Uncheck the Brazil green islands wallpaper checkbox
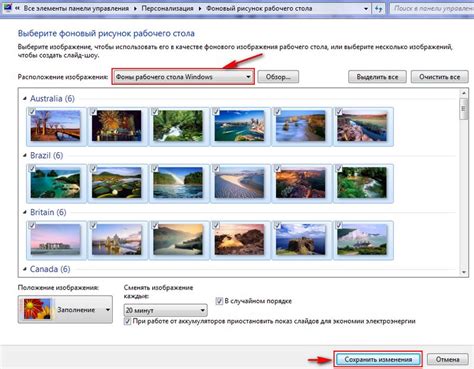 pyautogui.click(x=32, y=168)
